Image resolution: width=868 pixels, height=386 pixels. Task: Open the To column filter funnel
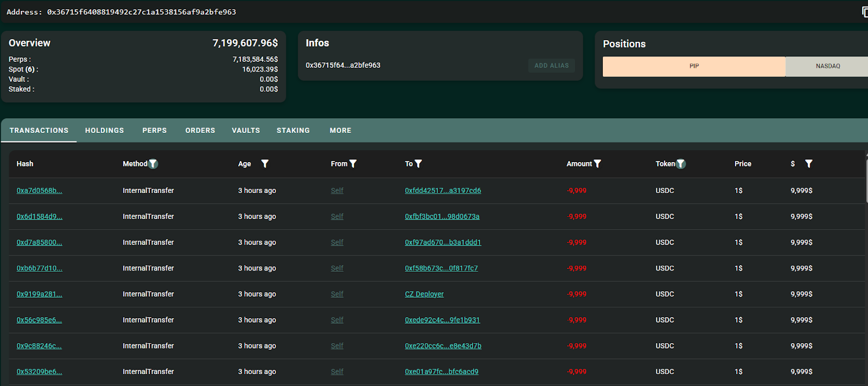(418, 164)
